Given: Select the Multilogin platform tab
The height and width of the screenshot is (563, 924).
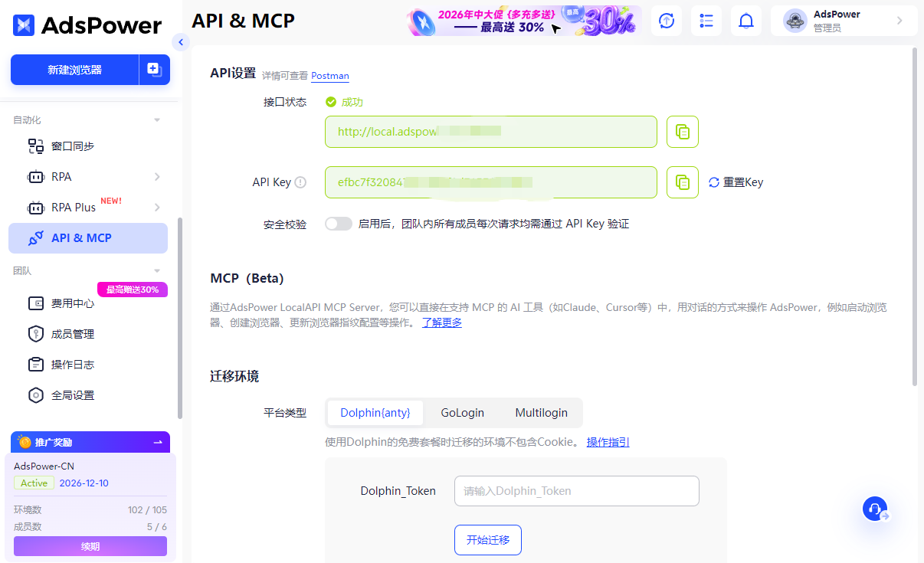Looking at the screenshot, I should tap(542, 413).
